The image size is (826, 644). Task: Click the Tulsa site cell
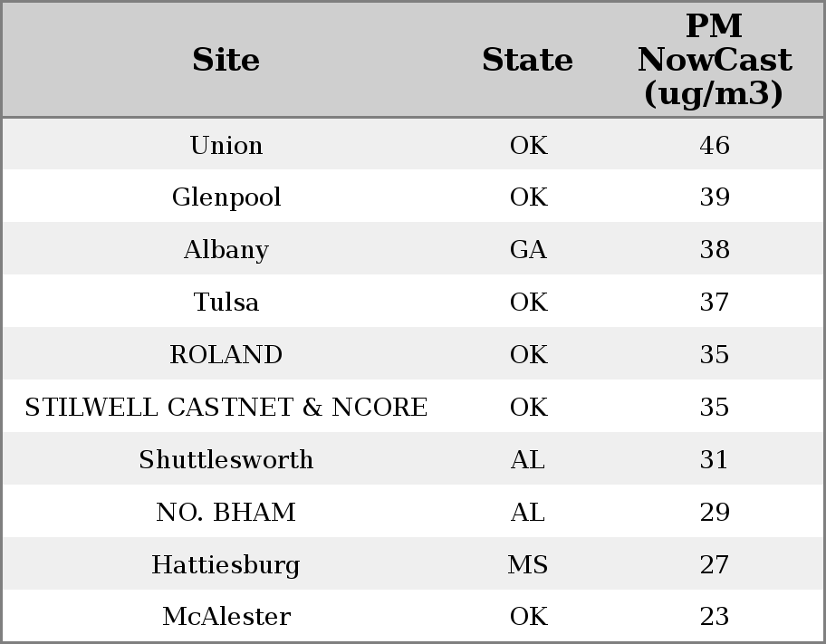point(226,302)
